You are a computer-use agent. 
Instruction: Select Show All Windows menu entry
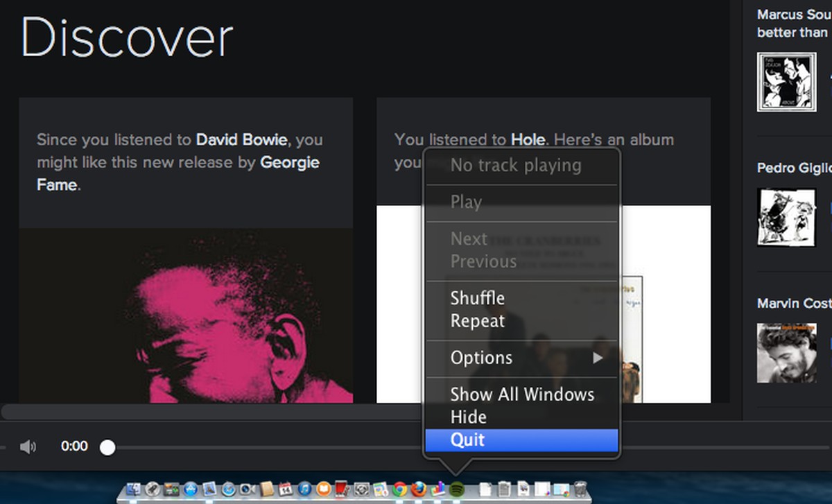(x=522, y=394)
